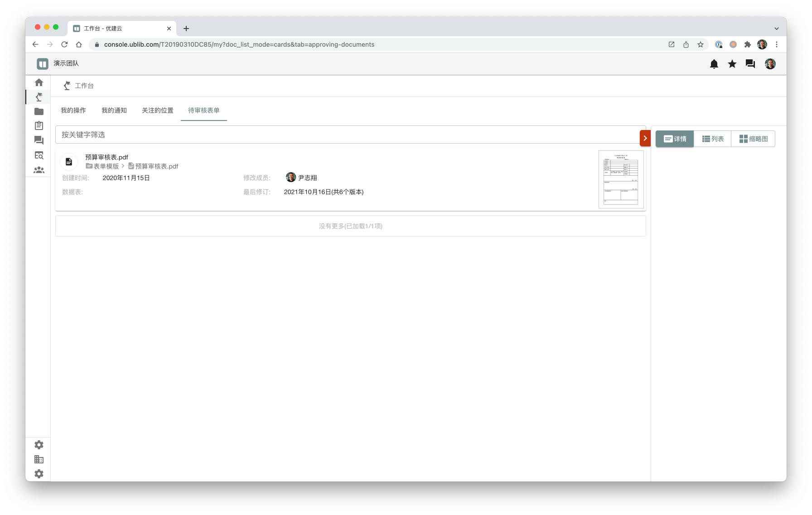The image size is (812, 515).
Task: Open favorites star in app header
Action: tap(732, 64)
